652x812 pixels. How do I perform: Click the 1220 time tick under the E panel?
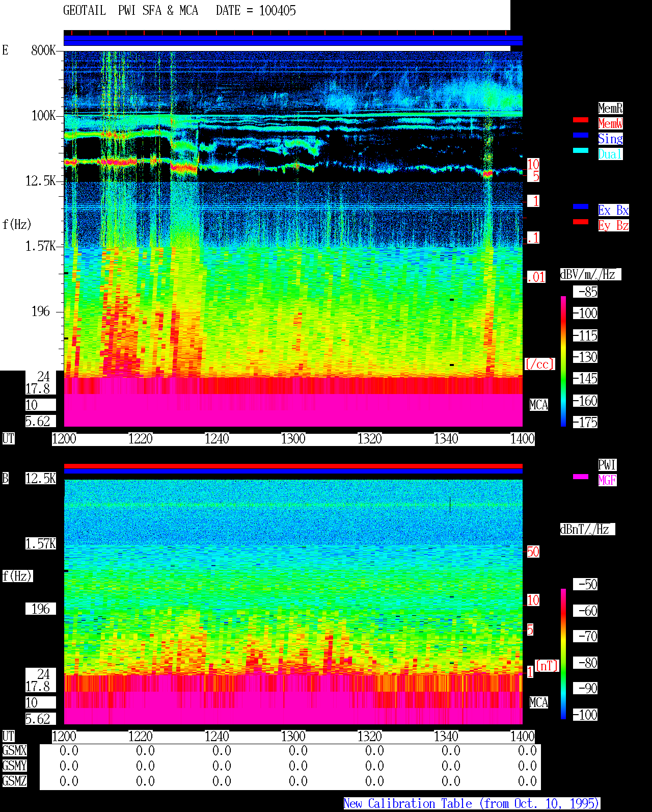(140, 438)
